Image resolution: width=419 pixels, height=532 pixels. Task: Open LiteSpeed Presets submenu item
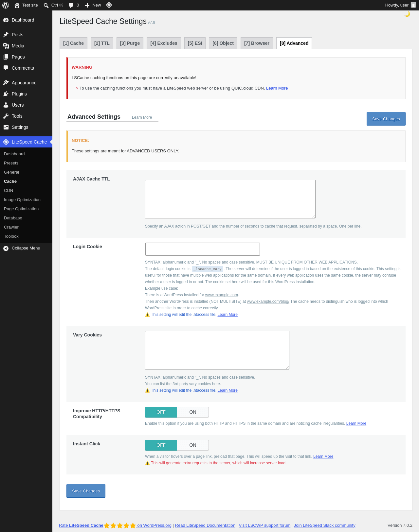(x=11, y=163)
